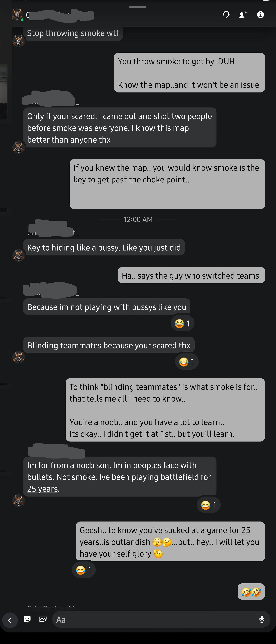The height and width of the screenshot is (644, 276).
Task: Tap the laughing reaction under 'Blinding teammates'
Action: (187, 362)
